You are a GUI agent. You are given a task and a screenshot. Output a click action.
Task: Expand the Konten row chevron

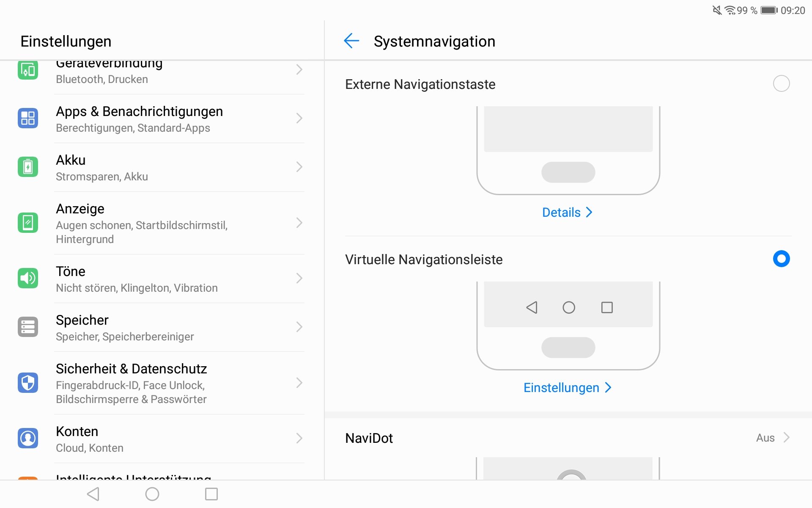(299, 438)
